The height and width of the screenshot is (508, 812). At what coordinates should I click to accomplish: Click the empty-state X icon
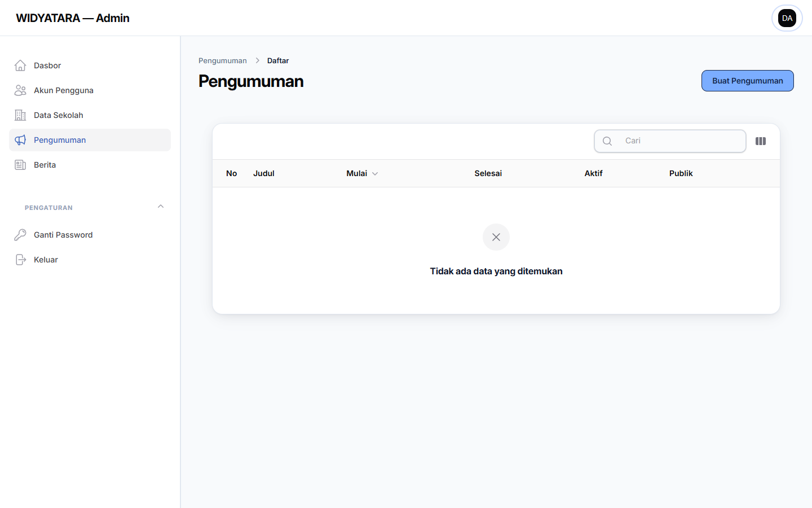pos(496,237)
